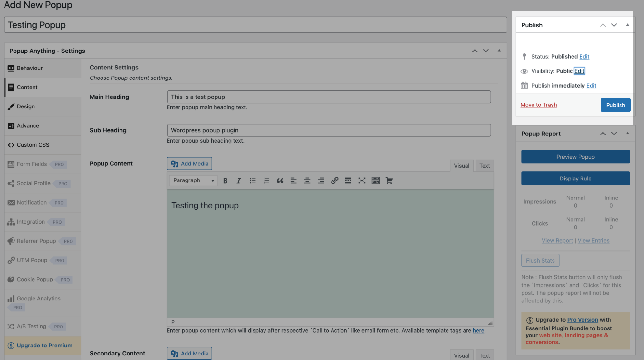This screenshot has height=360, width=644.
Task: Add a blockquote
Action: [280, 180]
